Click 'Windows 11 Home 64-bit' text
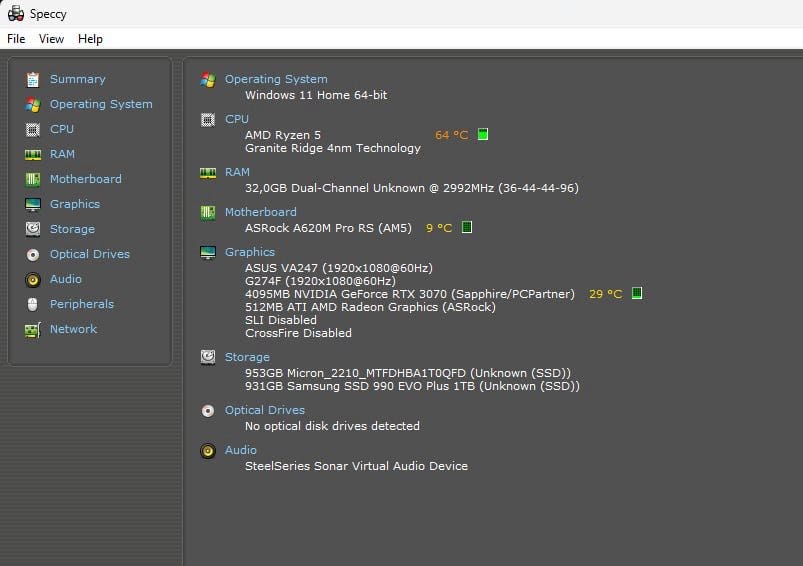 click(316, 95)
